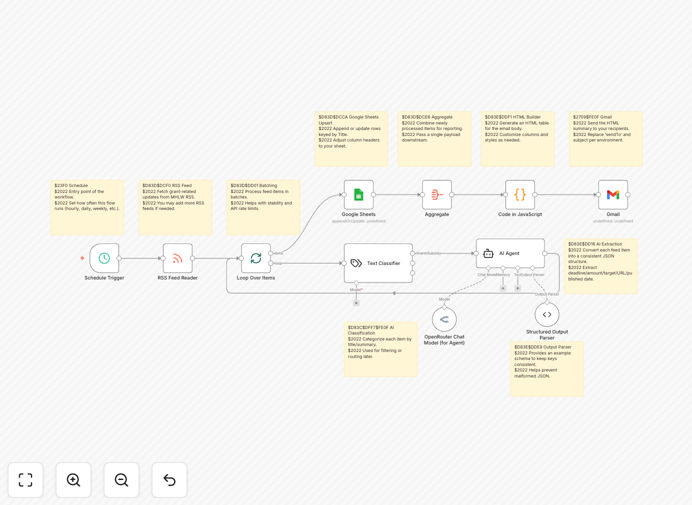Select the Batching sticky note
Screen dimensions: 692x505
[x=263, y=207]
